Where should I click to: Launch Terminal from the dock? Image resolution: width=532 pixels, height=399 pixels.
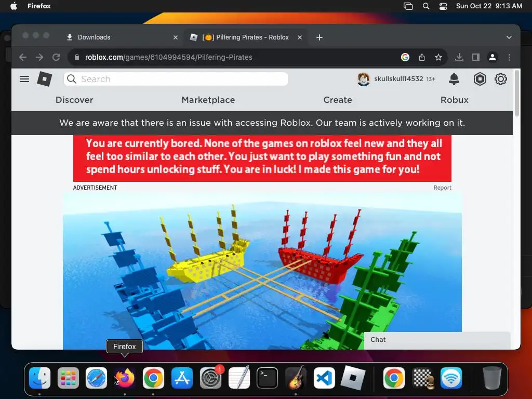click(268, 378)
